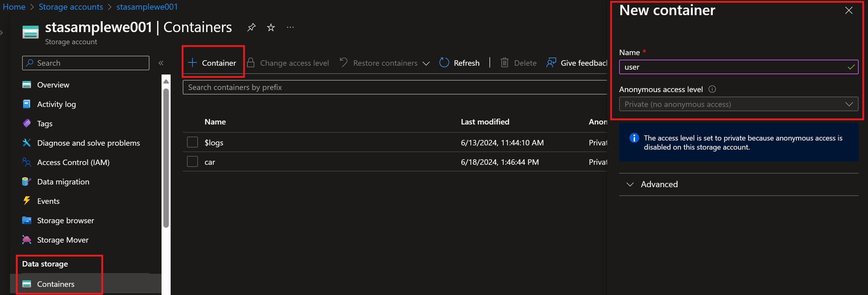Click the Refresh icon in toolbar
This screenshot has height=295, width=868.
(444, 63)
